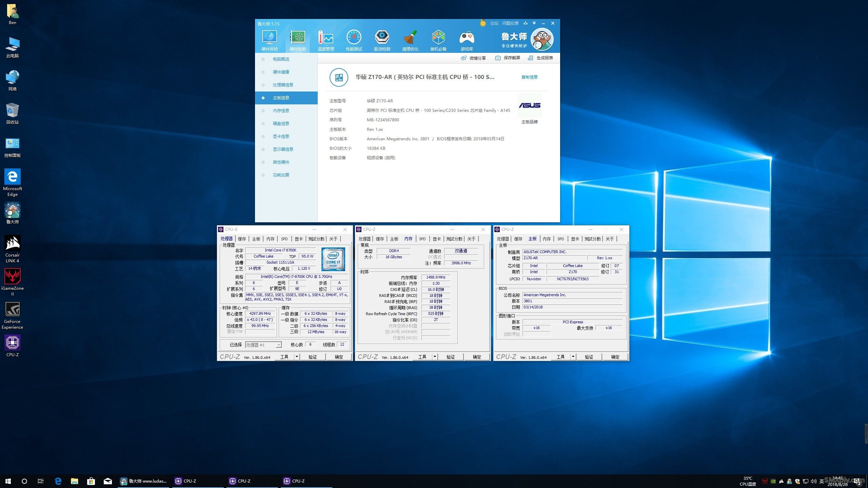
Task: Click 复制信息 copy info link
Action: coord(529,77)
